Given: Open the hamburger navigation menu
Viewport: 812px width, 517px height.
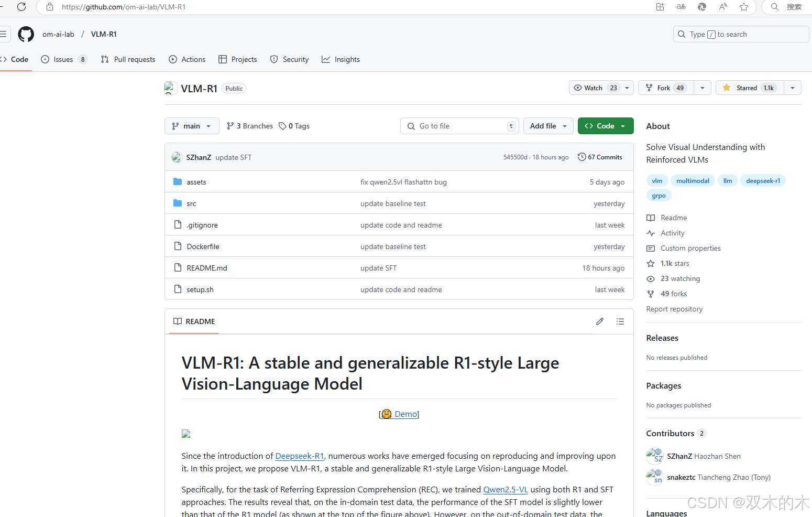Looking at the screenshot, I should click(x=3, y=34).
